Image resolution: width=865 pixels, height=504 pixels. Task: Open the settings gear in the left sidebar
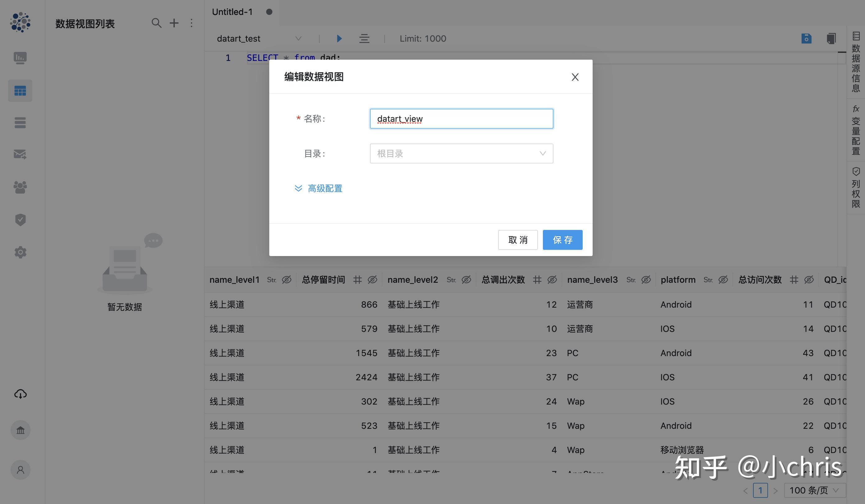[x=20, y=252]
